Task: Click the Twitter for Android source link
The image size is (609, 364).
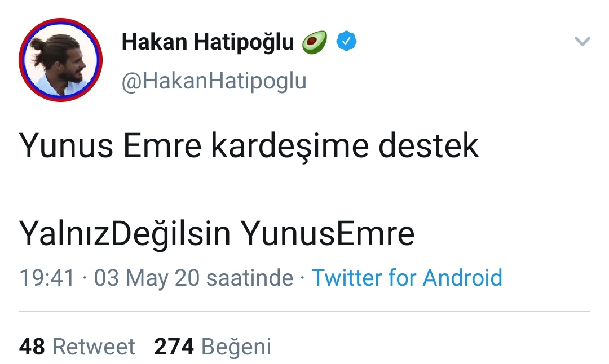Action: [x=407, y=278]
